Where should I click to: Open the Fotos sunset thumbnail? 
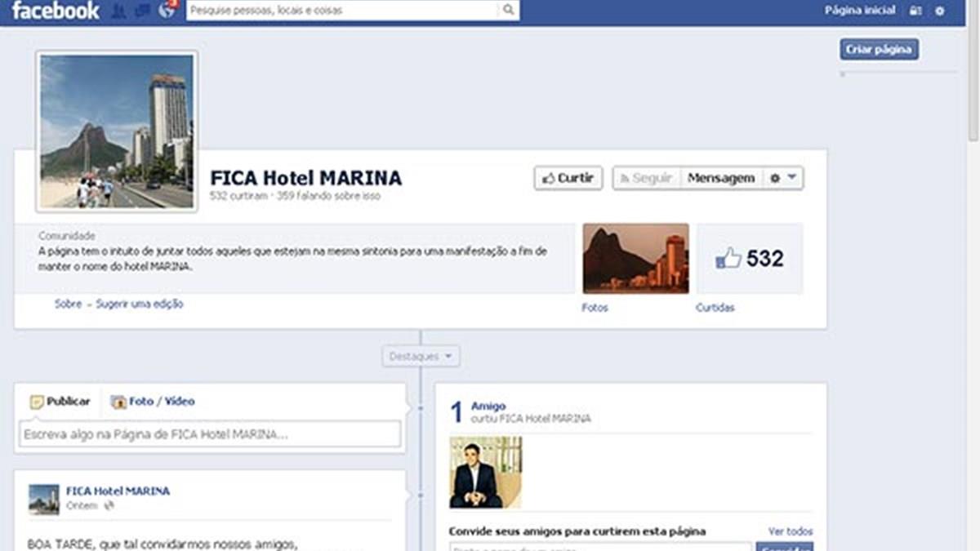pyautogui.click(x=635, y=258)
